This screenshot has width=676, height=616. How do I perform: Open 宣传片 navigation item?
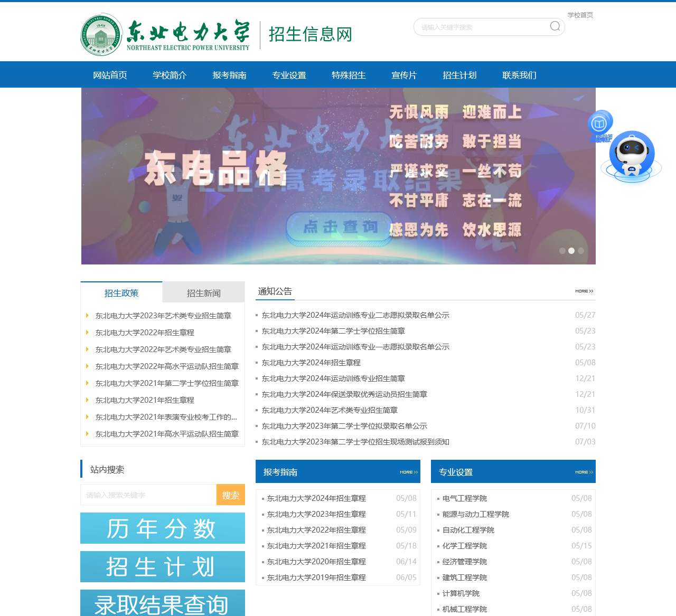[x=404, y=75]
